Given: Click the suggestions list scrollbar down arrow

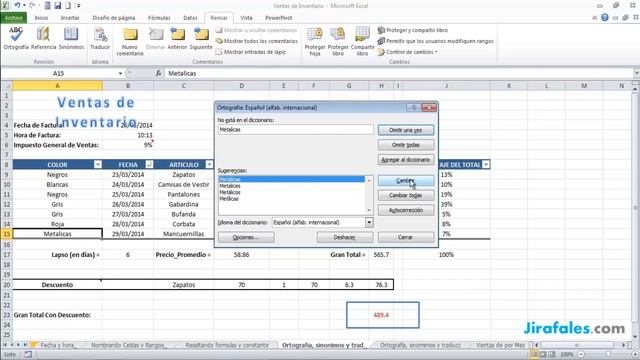Looking at the screenshot, I should (369, 211).
